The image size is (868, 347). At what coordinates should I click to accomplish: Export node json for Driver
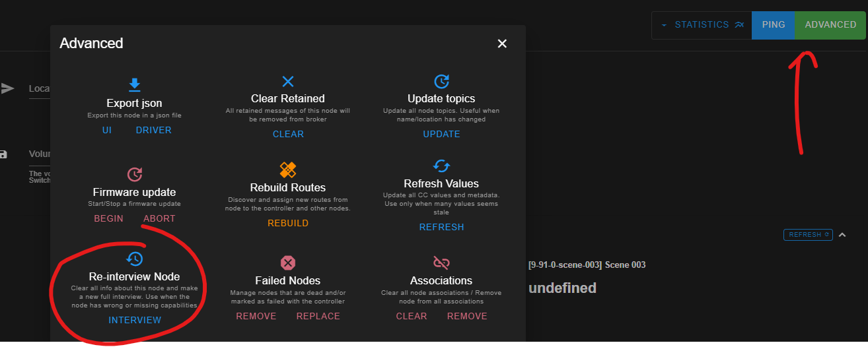pyautogui.click(x=154, y=130)
